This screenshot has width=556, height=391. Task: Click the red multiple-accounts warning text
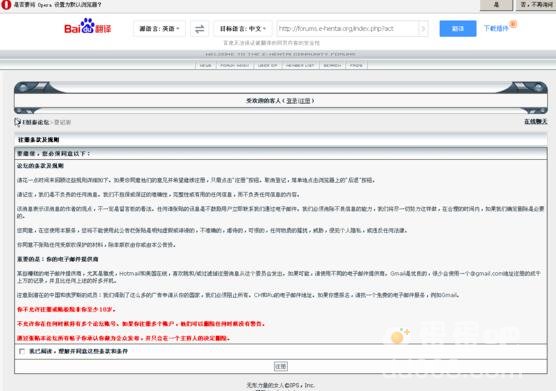(141, 324)
